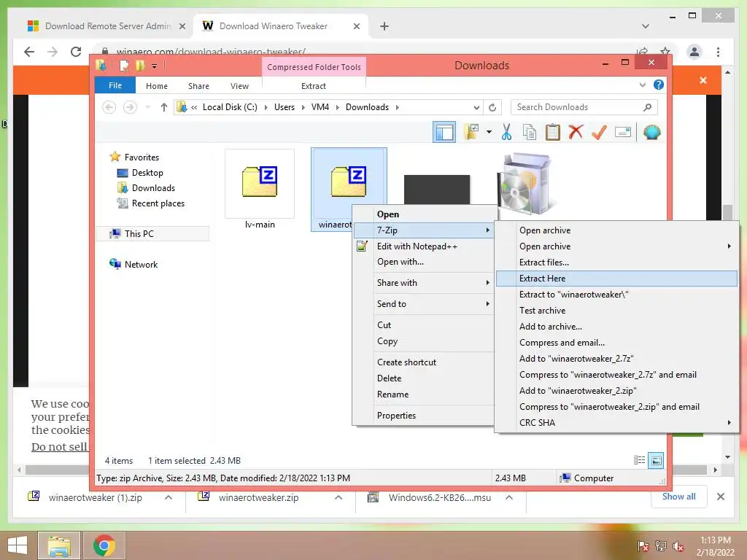Screen dimensions: 747x560
Task: Click the red X Delete toolbar icon
Action: (576, 132)
